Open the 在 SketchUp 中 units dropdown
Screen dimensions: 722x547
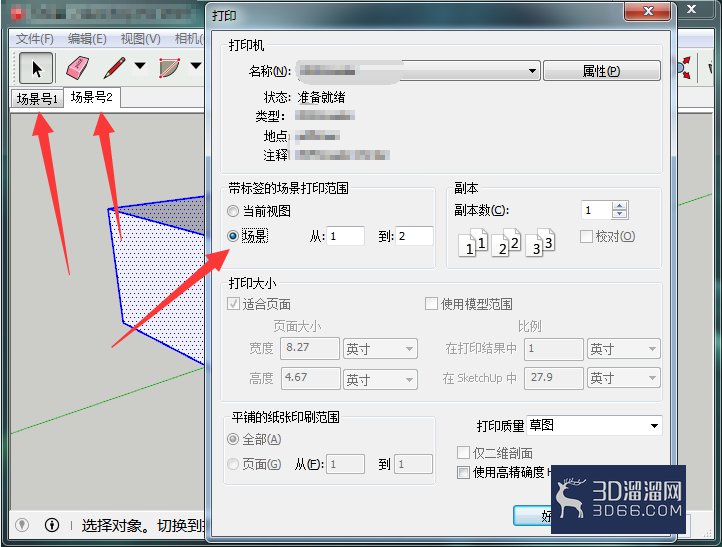click(x=623, y=378)
